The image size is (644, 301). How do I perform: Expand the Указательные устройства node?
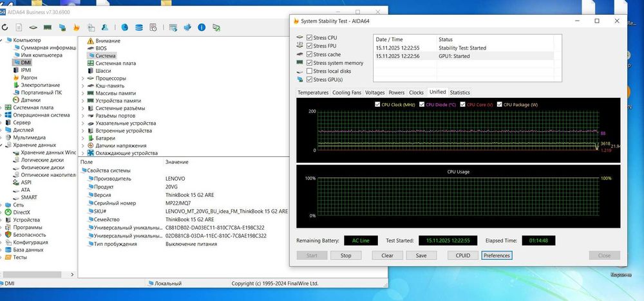coord(82,123)
